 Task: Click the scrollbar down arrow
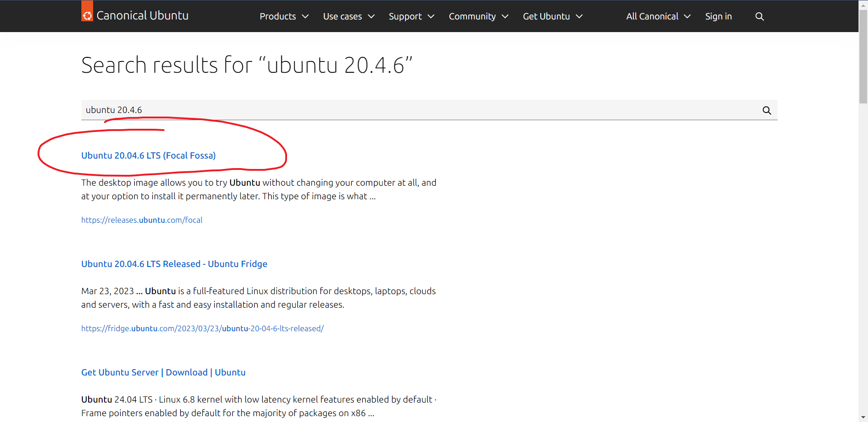coord(863,417)
